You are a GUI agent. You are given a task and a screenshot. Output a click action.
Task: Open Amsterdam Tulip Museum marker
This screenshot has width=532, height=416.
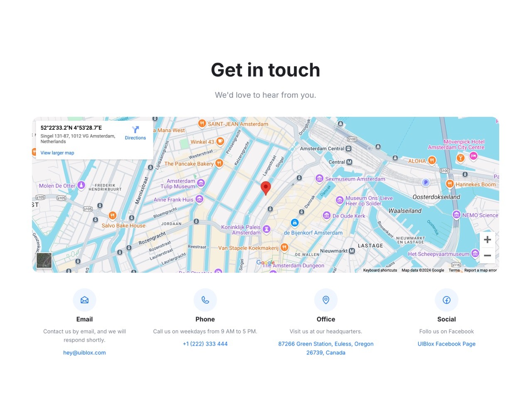point(201,183)
